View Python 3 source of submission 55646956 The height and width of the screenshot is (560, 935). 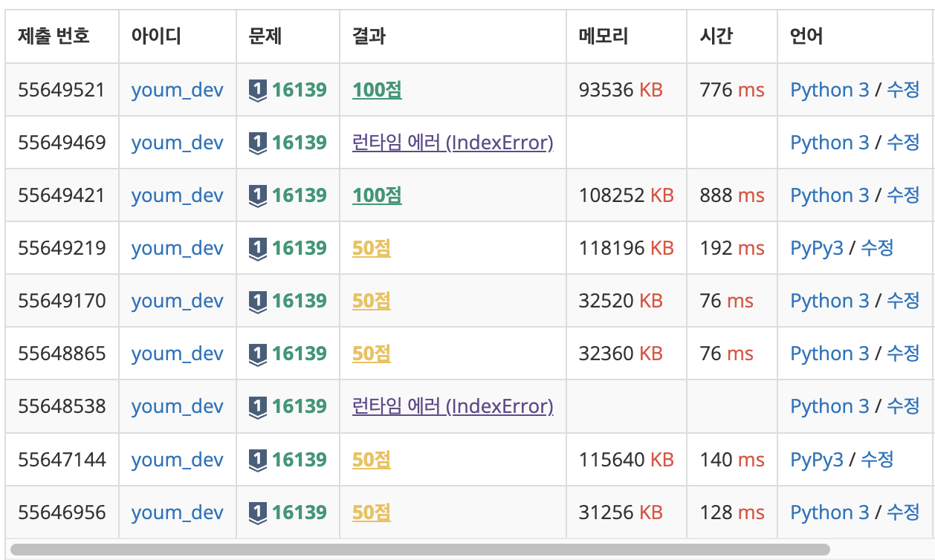pos(829,512)
